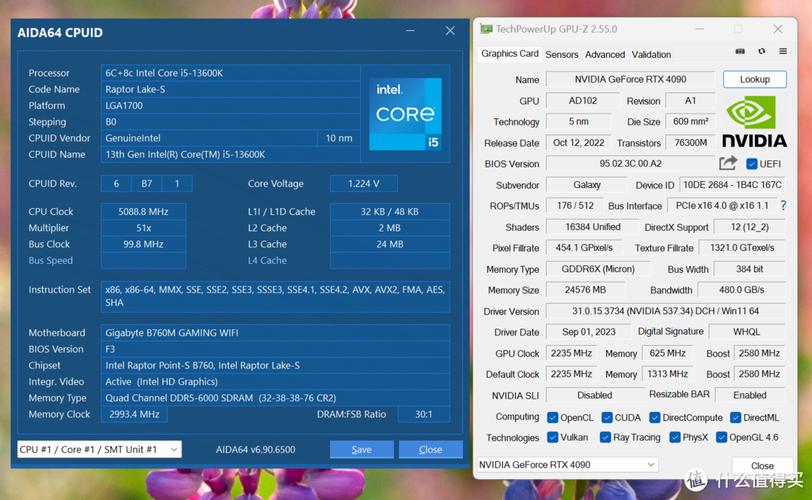Toggle the Ray Tracing checkbox
Image resolution: width=812 pixels, height=500 pixels.
coord(603,437)
